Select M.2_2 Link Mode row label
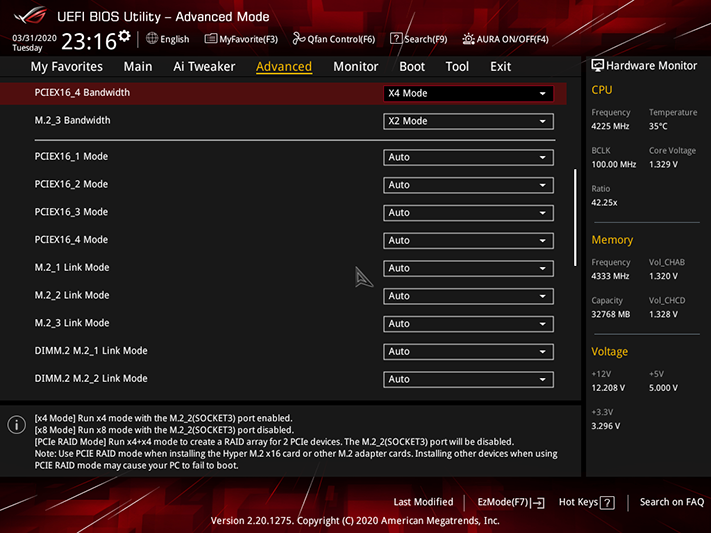Image resolution: width=711 pixels, height=533 pixels. pyautogui.click(x=72, y=295)
